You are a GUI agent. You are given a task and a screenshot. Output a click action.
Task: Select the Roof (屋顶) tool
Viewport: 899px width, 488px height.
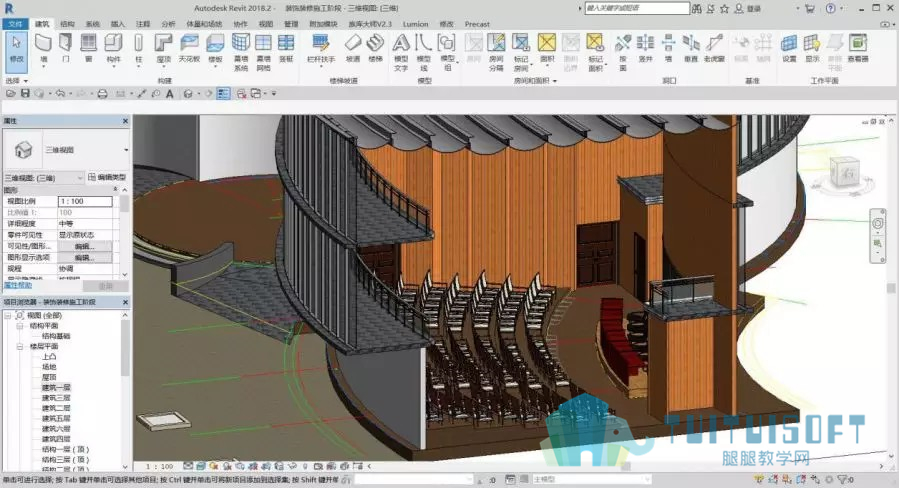tap(163, 48)
